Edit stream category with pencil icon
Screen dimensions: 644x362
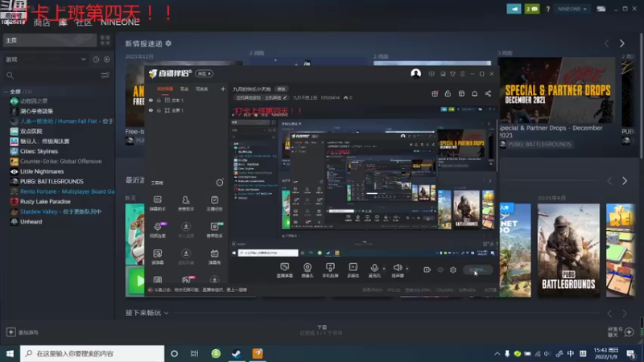tap(285, 97)
